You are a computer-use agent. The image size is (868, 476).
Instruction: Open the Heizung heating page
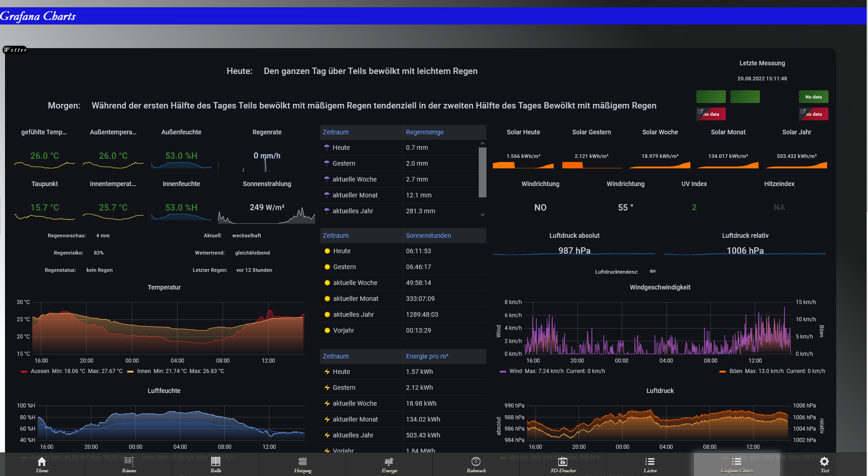coord(303,464)
